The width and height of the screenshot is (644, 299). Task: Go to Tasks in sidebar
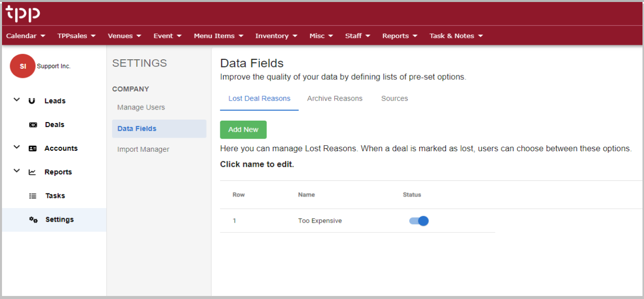pos(55,196)
